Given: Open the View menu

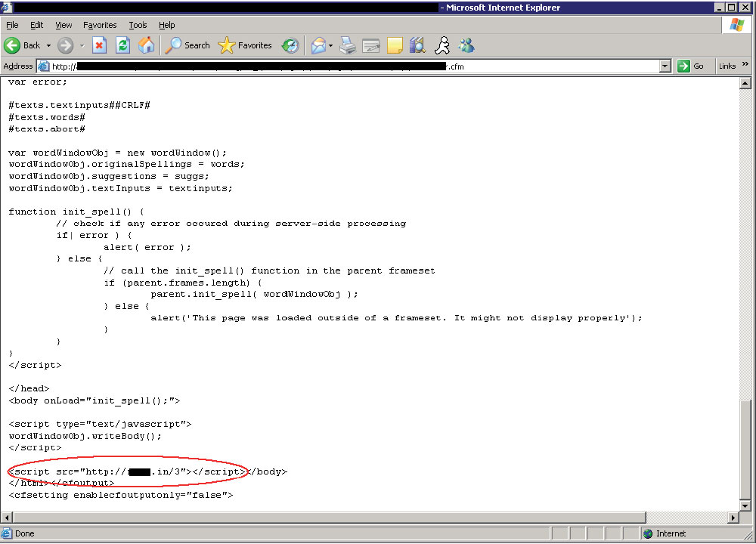Looking at the screenshot, I should [x=64, y=25].
